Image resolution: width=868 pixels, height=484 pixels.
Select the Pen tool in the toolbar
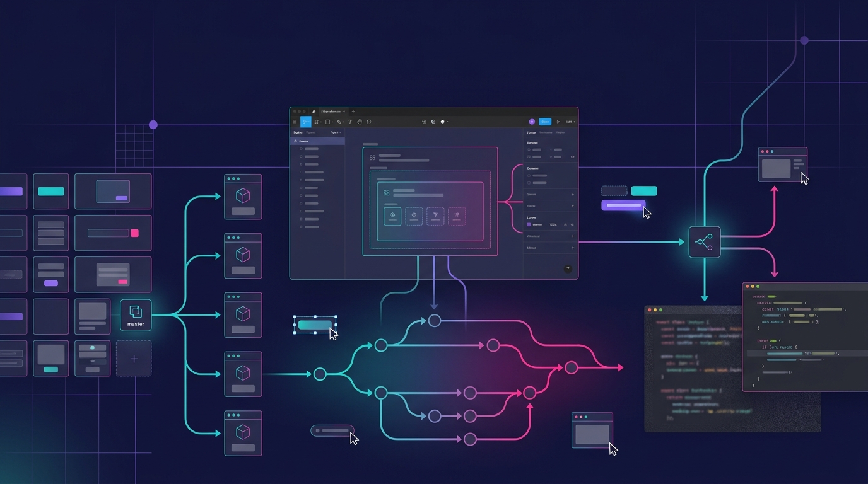click(339, 122)
